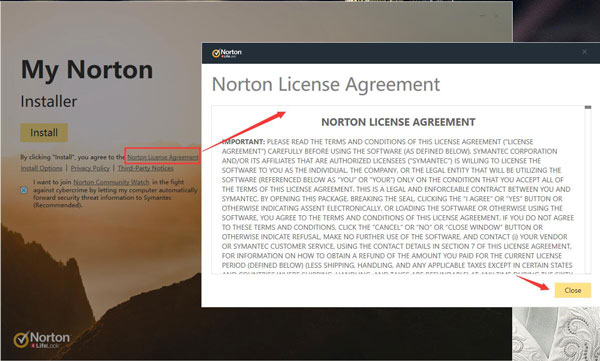Close the license dialog using the X icon

coord(584,52)
